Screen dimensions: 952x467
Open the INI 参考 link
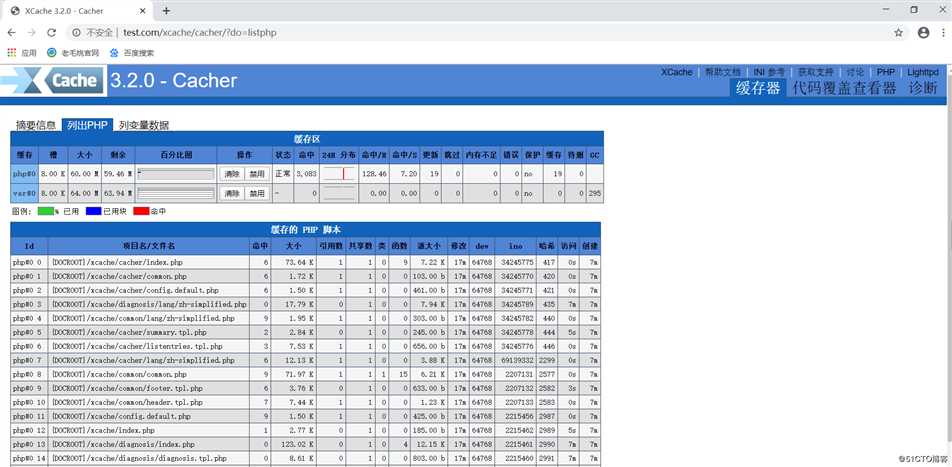[x=769, y=72]
